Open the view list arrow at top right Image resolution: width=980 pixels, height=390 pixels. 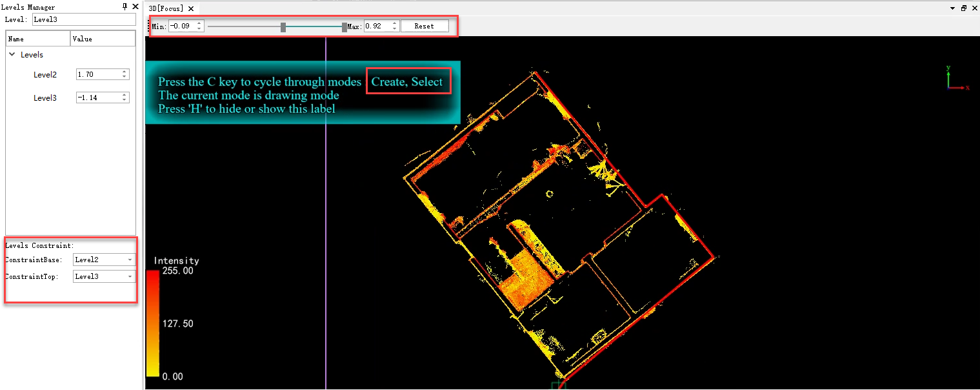coord(953,8)
